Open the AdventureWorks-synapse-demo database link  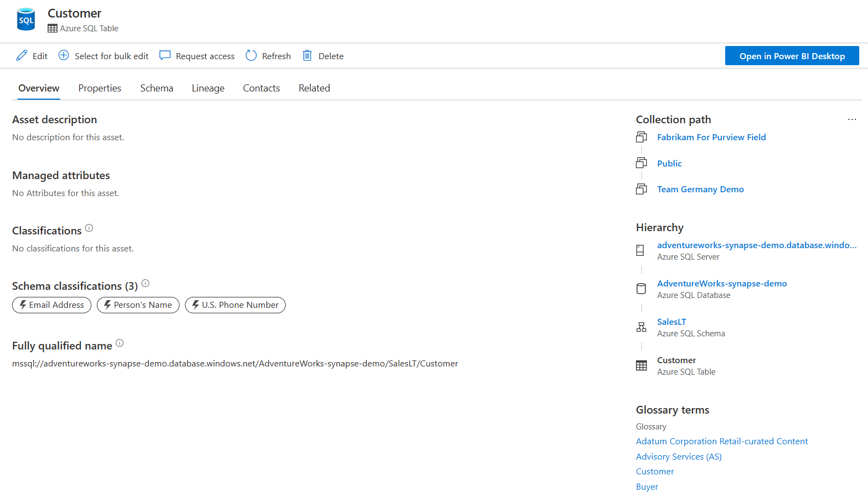[722, 283]
